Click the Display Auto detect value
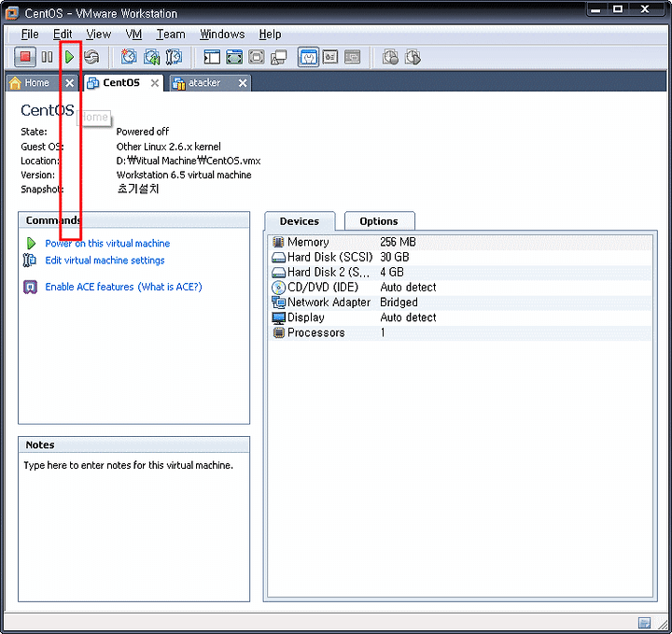The image size is (672, 634). point(408,317)
